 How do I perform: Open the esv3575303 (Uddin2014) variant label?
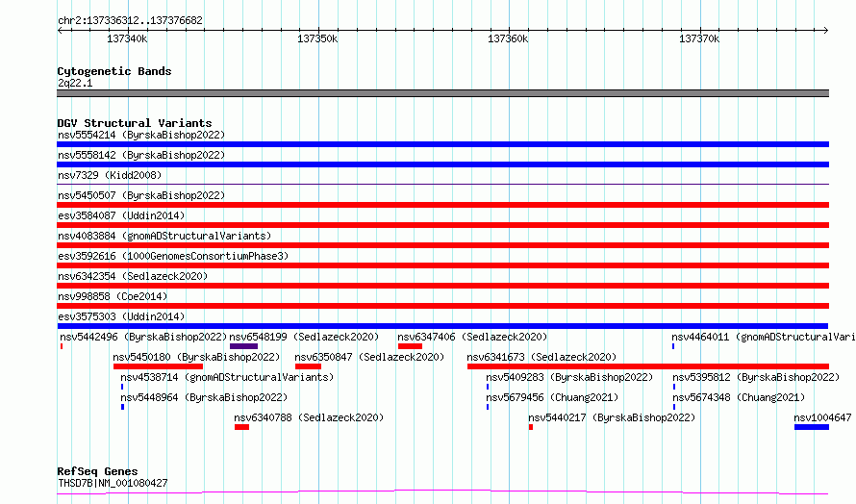[x=121, y=316]
